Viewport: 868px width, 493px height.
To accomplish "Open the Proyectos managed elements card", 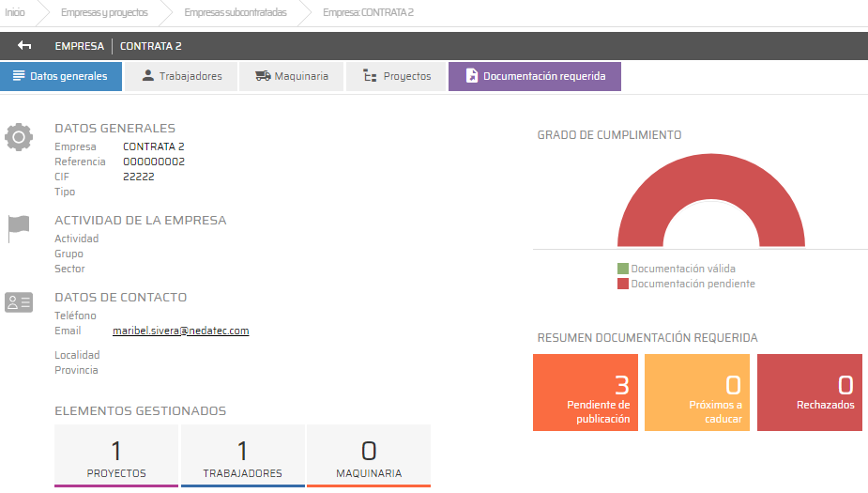I will pos(116,455).
